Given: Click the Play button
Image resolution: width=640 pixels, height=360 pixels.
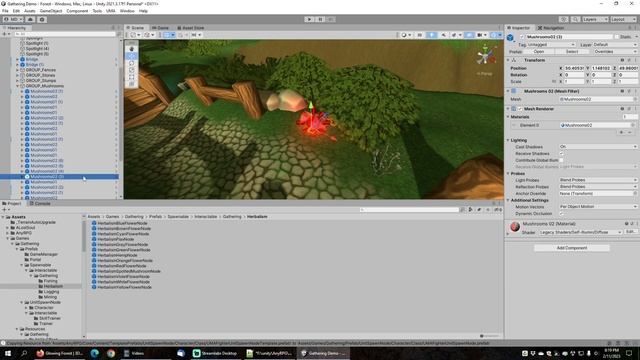Looking at the screenshot, I should coord(309,19).
